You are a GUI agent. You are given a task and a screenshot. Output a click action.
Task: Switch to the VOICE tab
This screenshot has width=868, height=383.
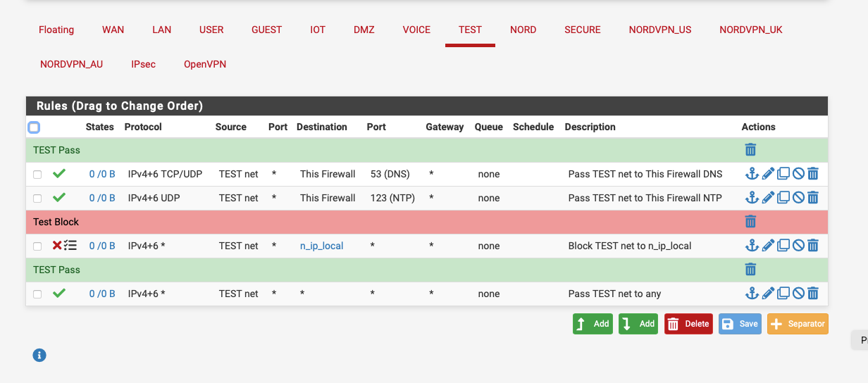pos(416,30)
